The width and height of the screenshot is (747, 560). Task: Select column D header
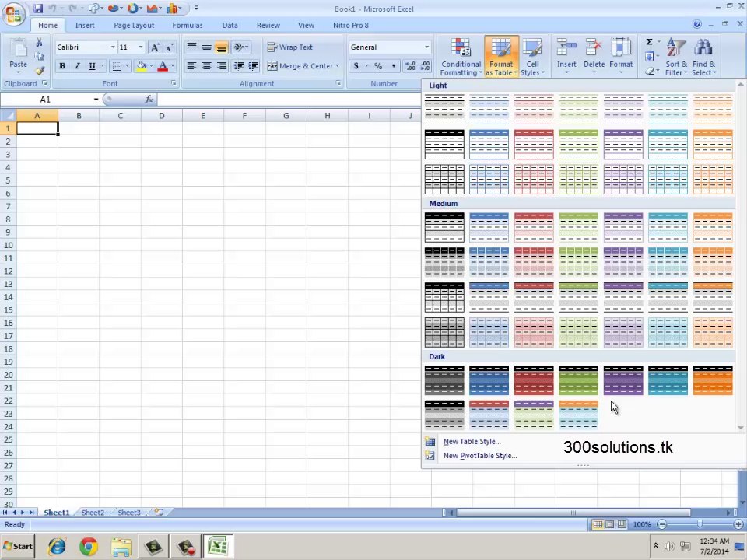(x=162, y=116)
